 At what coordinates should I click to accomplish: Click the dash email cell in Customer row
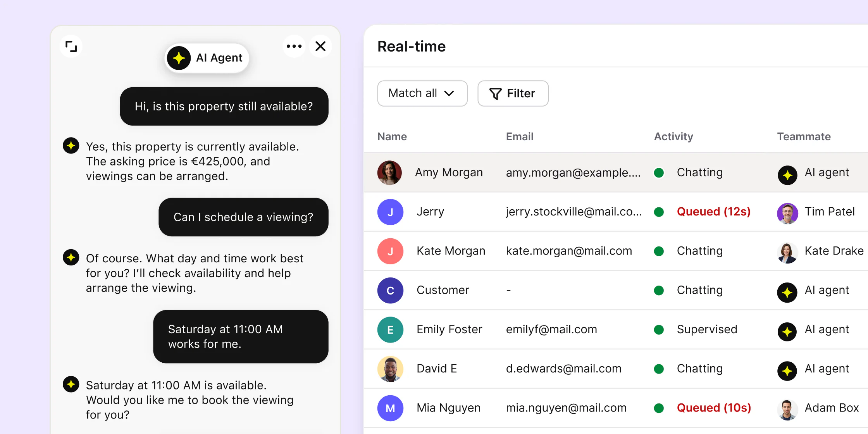508,290
